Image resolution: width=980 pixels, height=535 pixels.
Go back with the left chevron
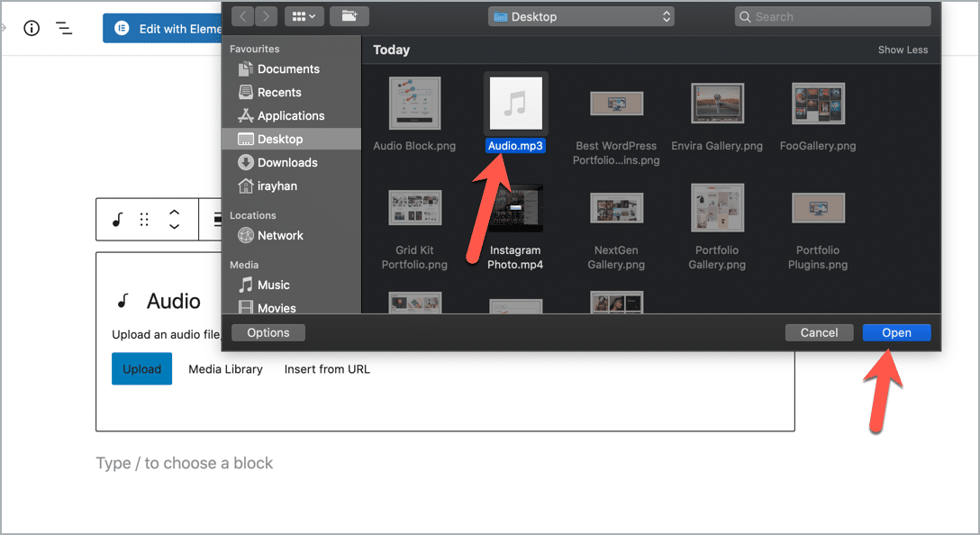pos(243,16)
